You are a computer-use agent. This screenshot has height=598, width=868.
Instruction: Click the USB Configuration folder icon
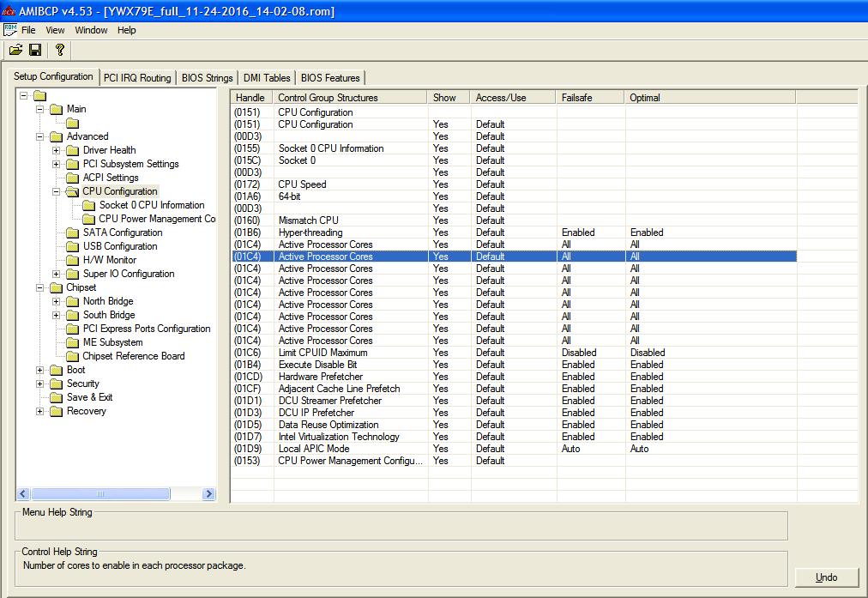coord(73,246)
